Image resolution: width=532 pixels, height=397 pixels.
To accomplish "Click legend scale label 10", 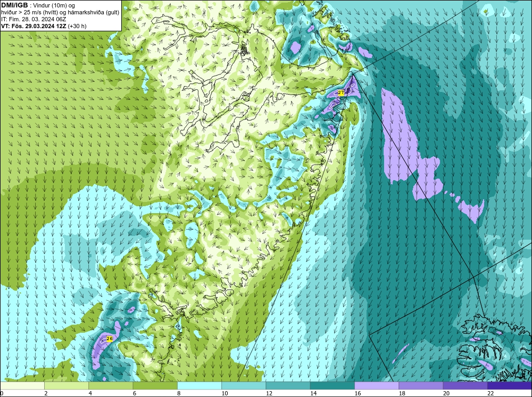I will [x=225, y=393].
